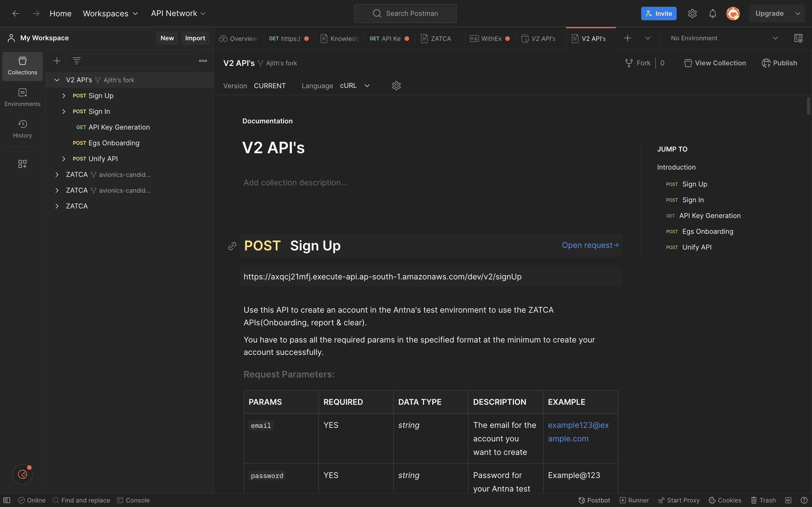Open notifications bell icon
Viewport: 812px width, 507px height.
pyautogui.click(x=712, y=14)
